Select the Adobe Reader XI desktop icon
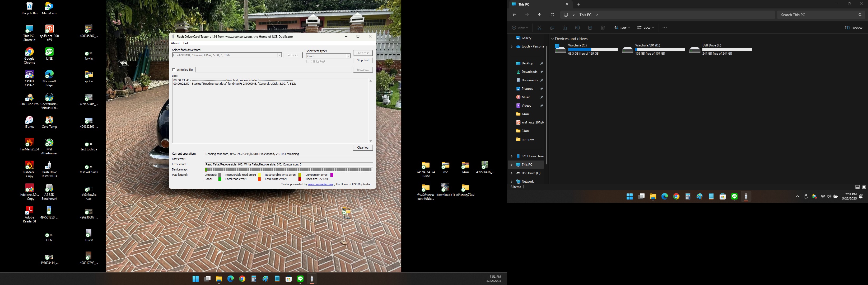The height and width of the screenshot is (285, 868). click(x=29, y=215)
